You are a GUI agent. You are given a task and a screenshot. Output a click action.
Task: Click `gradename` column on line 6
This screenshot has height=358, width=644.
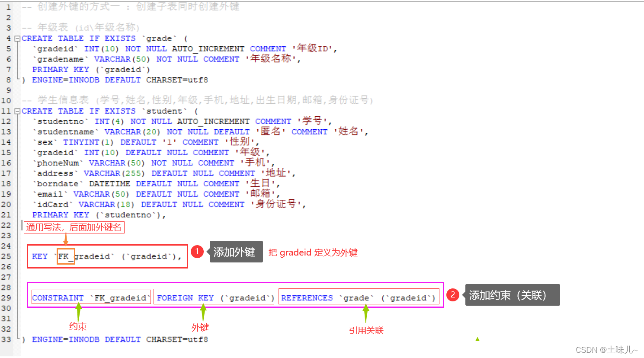(61, 59)
